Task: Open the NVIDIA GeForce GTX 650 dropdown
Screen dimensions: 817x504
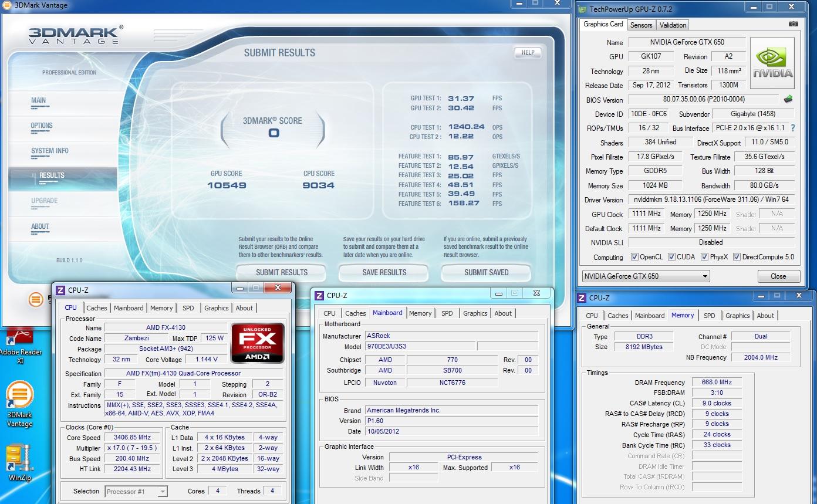Action: point(646,276)
